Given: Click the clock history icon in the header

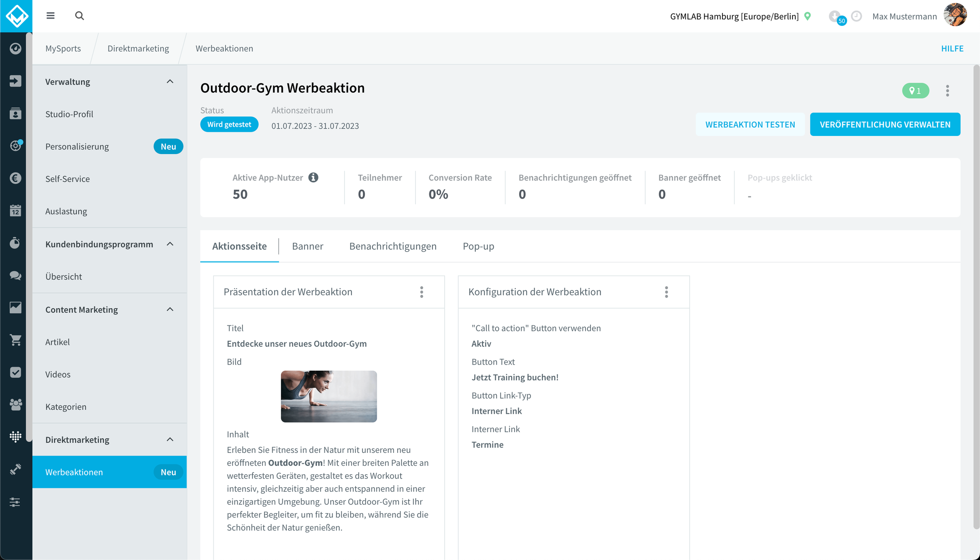Looking at the screenshot, I should 856,16.
